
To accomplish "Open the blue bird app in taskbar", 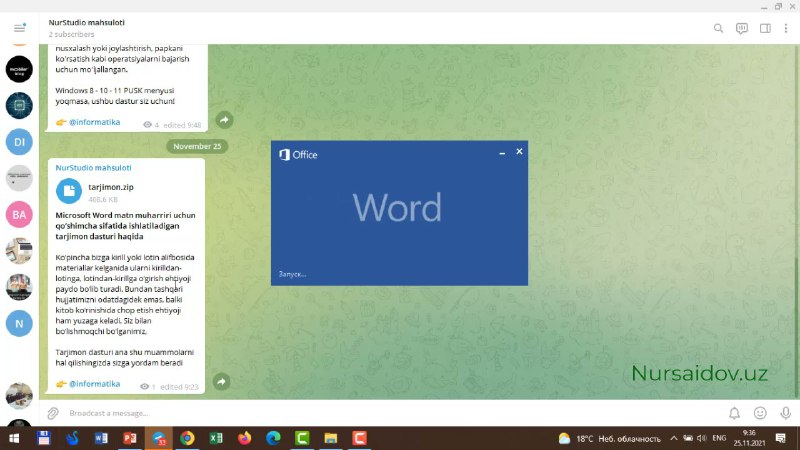I will tap(72, 438).
